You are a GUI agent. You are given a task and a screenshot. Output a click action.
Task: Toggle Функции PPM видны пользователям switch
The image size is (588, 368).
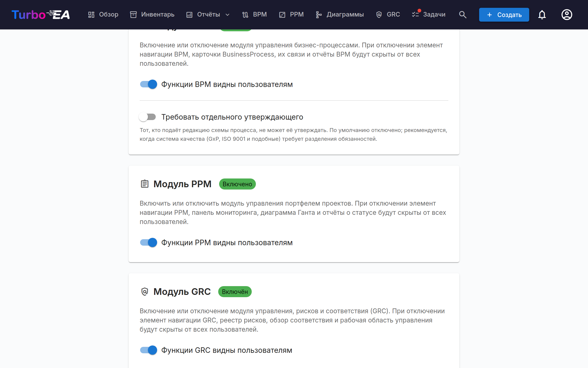coord(148,242)
